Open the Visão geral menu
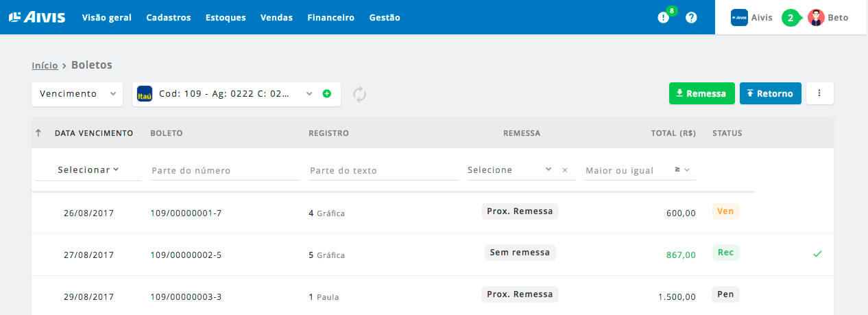The width and height of the screenshot is (868, 315). click(x=106, y=18)
